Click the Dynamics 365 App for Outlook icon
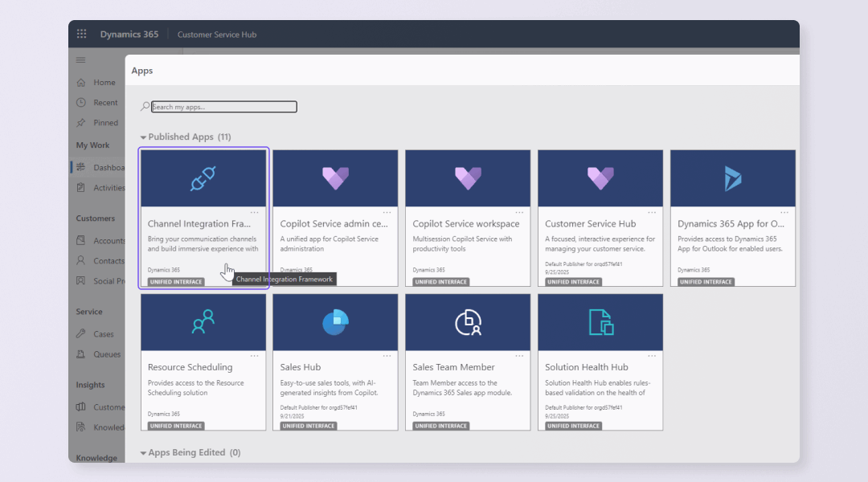 (732, 178)
